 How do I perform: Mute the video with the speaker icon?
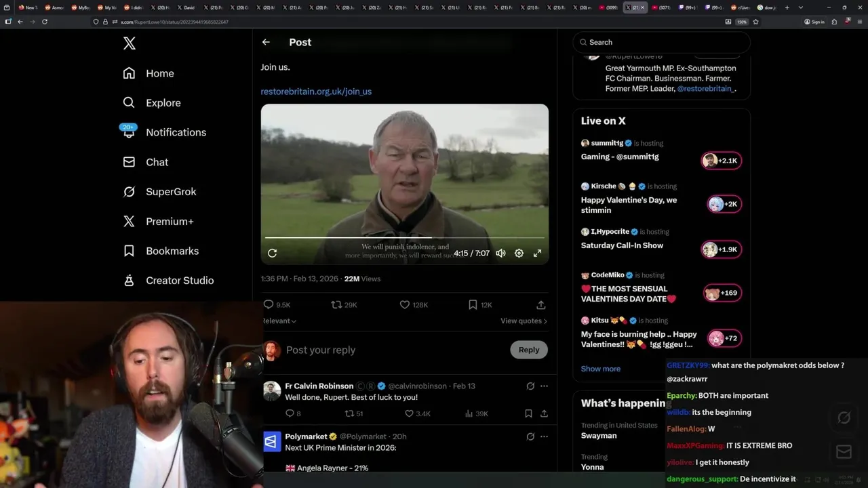[500, 253]
